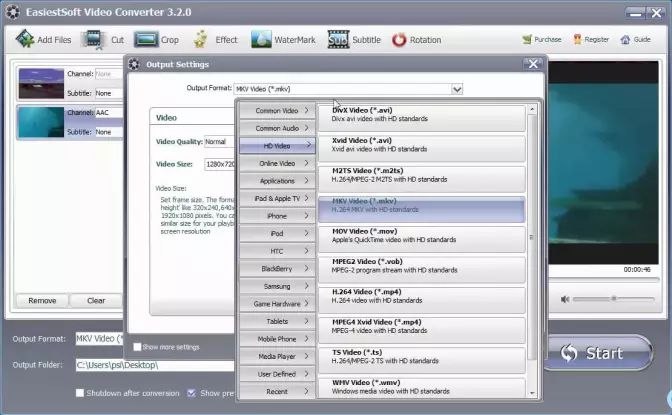Expand the iPad & Apple TV category
This screenshot has height=415, width=672.
coord(277,198)
